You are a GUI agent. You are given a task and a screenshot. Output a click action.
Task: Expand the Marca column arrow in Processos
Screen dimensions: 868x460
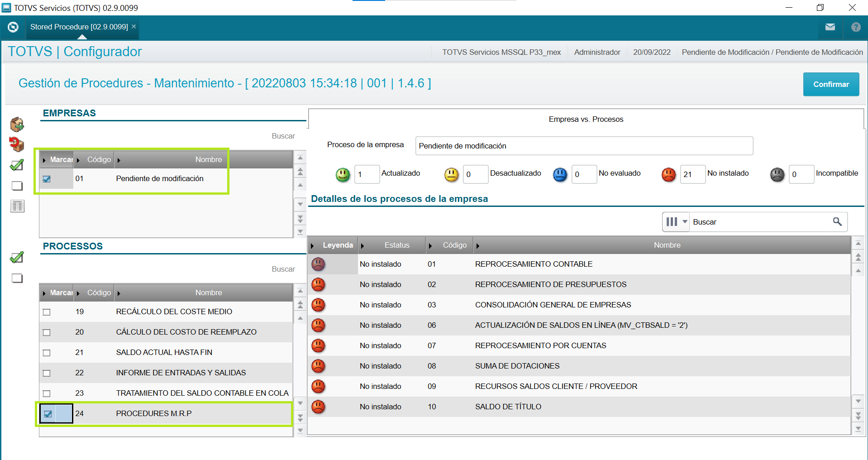pyautogui.click(x=44, y=293)
